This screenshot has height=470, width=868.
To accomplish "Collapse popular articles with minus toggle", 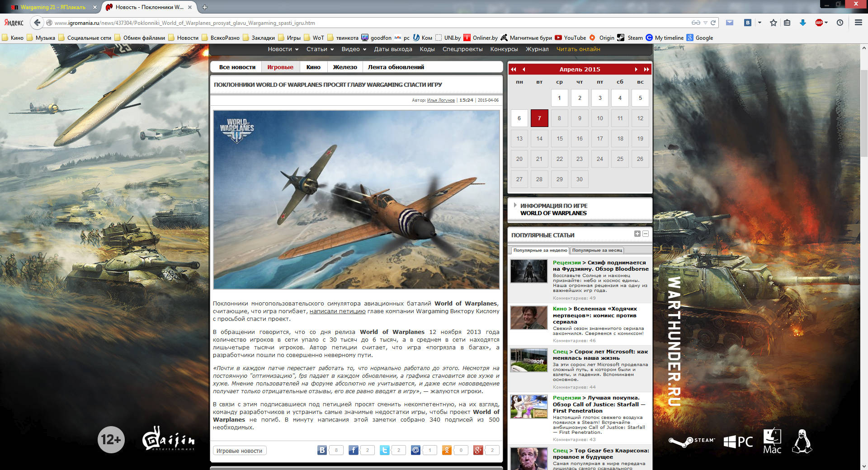I will [646, 234].
